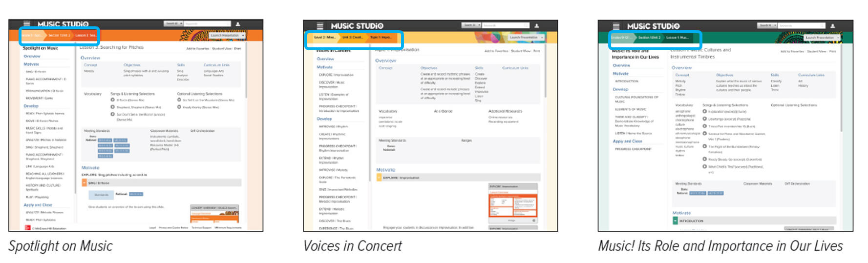This screenshot has width=868, height=263.
Task: Open hamburger menu in Voices in Concert window
Action: pyautogui.click(x=320, y=26)
